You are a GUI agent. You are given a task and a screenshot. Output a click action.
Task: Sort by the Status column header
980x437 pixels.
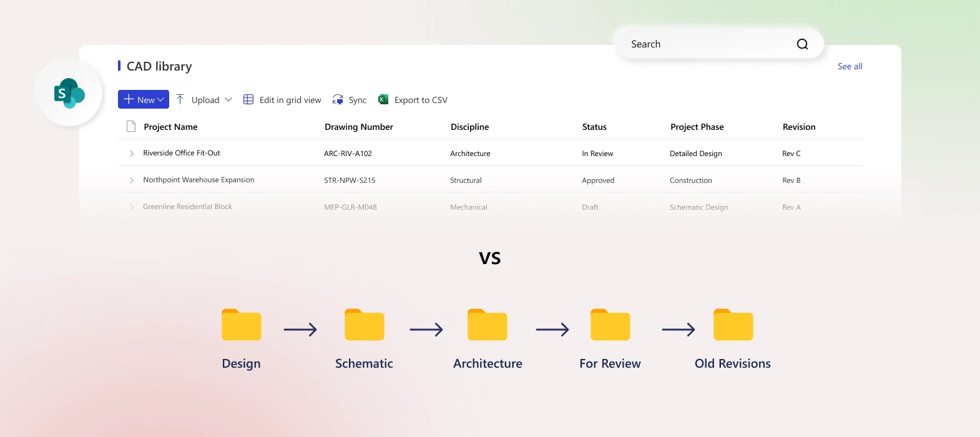click(x=594, y=127)
